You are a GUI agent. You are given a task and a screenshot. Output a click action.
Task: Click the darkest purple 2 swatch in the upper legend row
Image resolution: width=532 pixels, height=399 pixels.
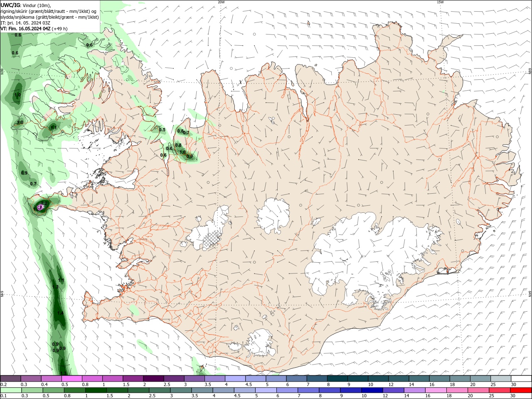tap(153, 379)
